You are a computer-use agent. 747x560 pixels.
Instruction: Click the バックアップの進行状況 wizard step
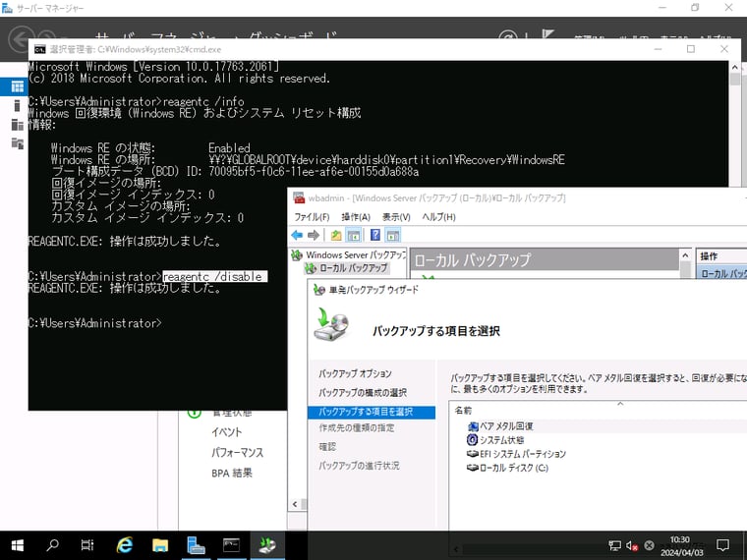point(359,466)
